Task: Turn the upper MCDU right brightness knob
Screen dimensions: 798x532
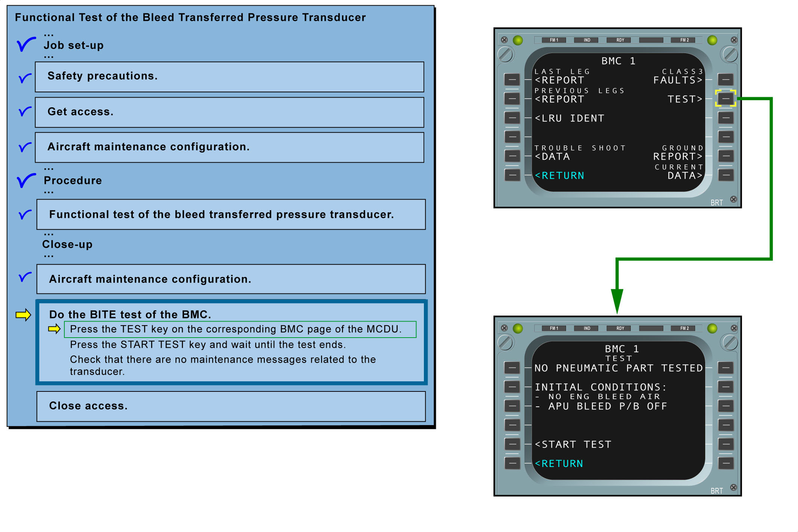Action: (x=730, y=55)
